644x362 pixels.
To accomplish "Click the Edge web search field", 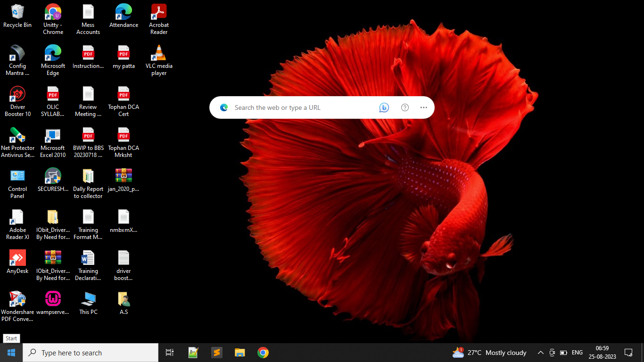I will pyautogui.click(x=302, y=107).
